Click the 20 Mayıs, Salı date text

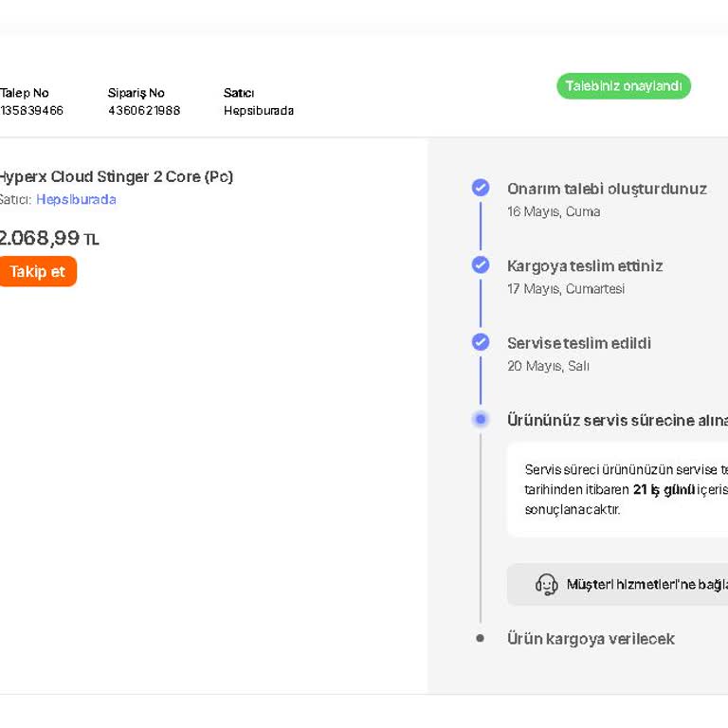click(548, 366)
